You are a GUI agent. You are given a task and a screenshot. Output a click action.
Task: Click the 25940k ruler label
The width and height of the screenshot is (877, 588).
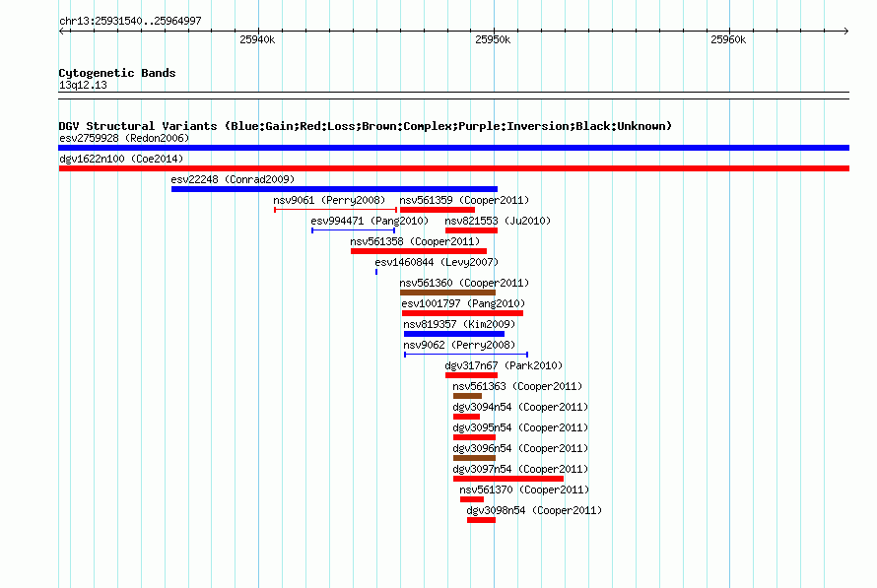(257, 39)
